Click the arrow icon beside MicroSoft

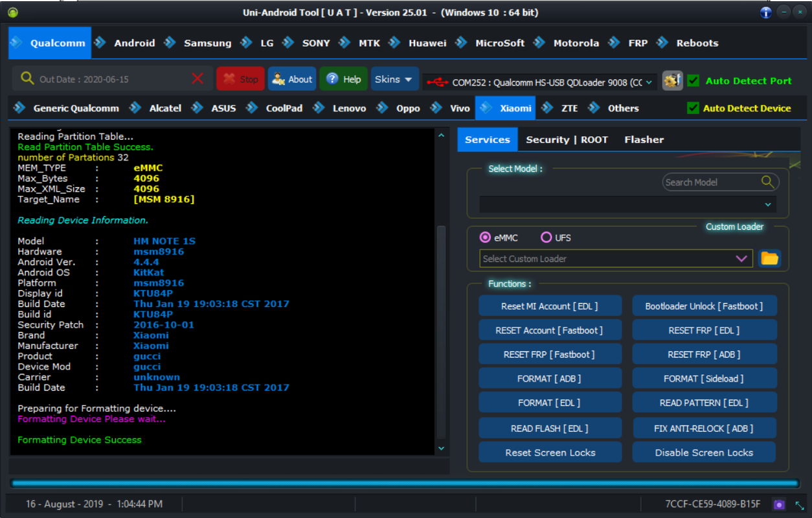click(462, 43)
